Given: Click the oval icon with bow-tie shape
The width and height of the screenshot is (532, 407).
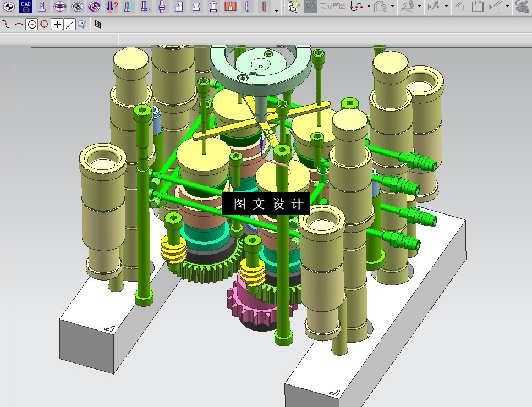Looking at the screenshot, I should (x=60, y=7).
